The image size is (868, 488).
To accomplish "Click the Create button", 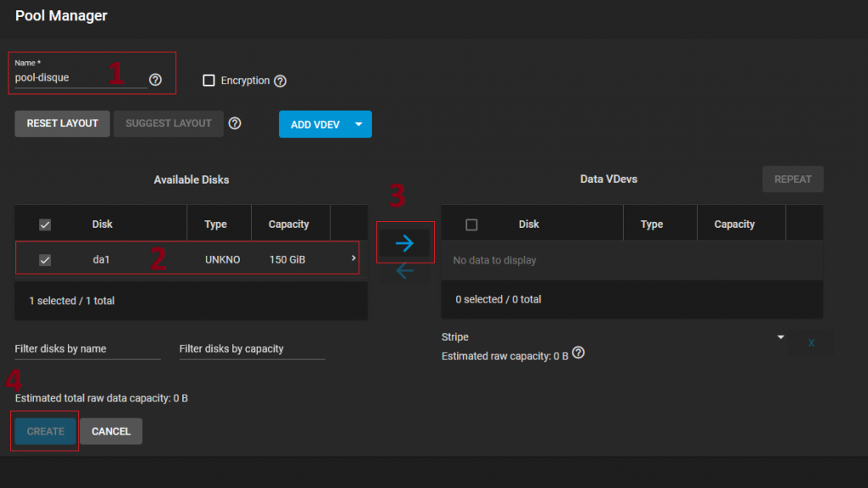I will pos(46,431).
